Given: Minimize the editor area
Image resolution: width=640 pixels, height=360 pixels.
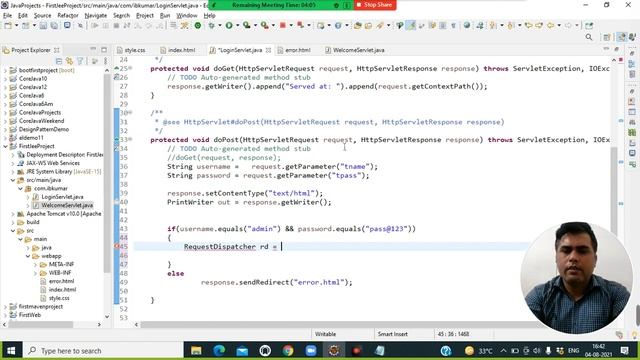Looking at the screenshot, I should 606,49.
